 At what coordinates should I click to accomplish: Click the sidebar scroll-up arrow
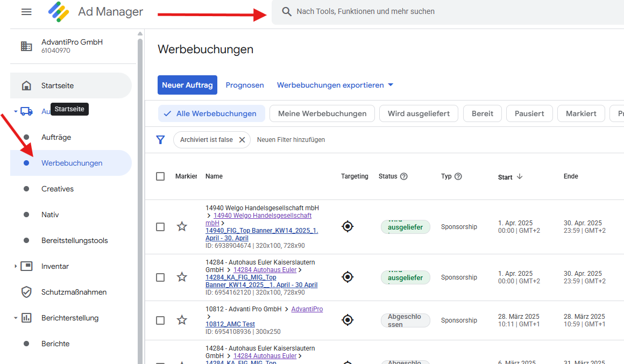point(140,34)
